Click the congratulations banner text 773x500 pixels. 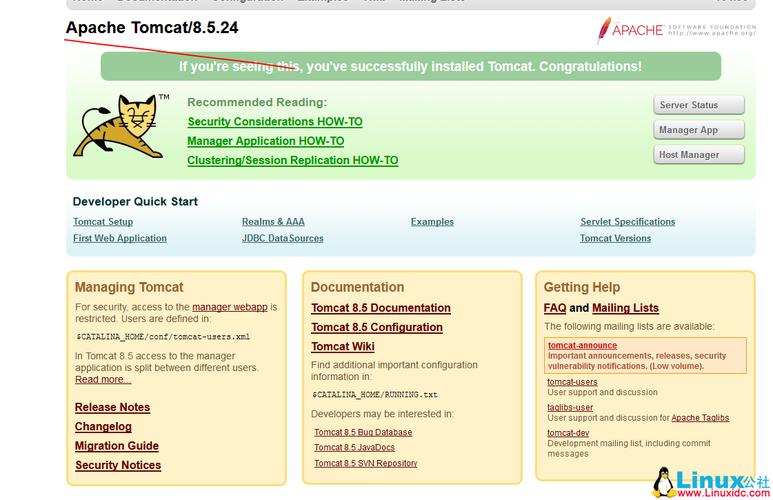(x=410, y=66)
